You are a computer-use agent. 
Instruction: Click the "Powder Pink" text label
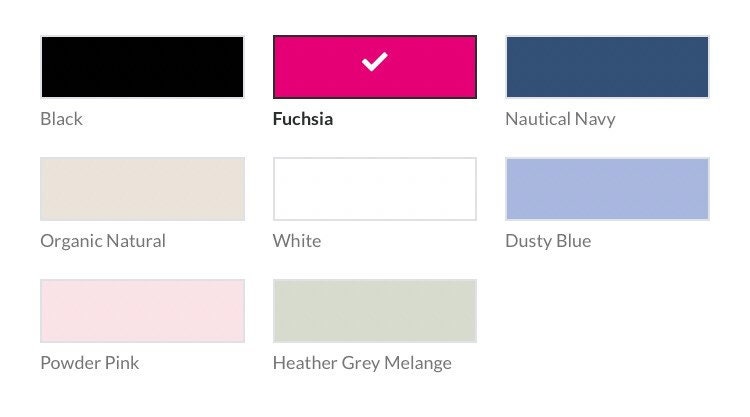(x=90, y=363)
